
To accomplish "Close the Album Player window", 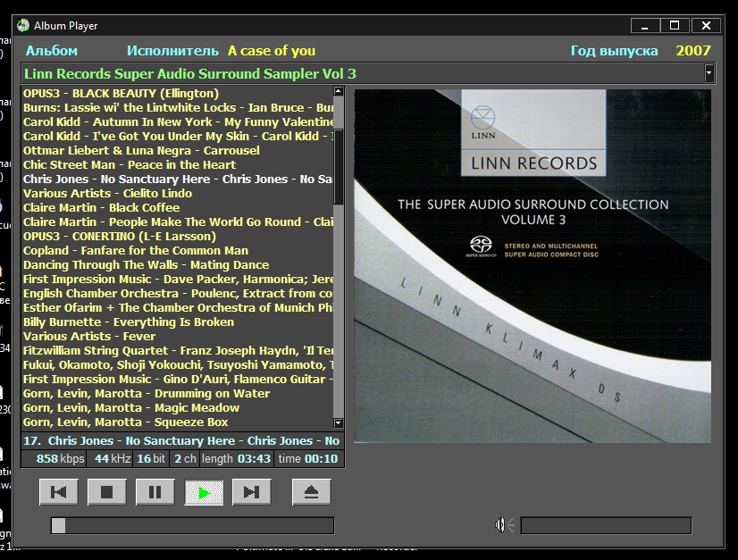I will click(x=706, y=25).
